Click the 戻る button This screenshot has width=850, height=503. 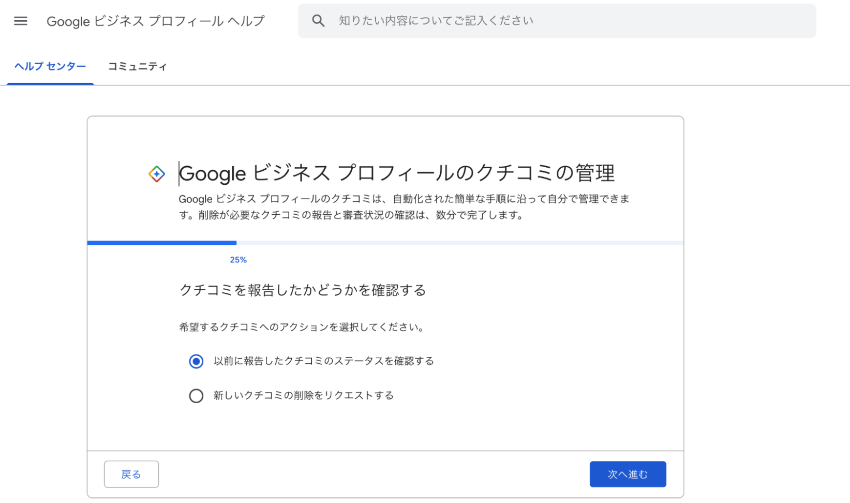coord(131,474)
